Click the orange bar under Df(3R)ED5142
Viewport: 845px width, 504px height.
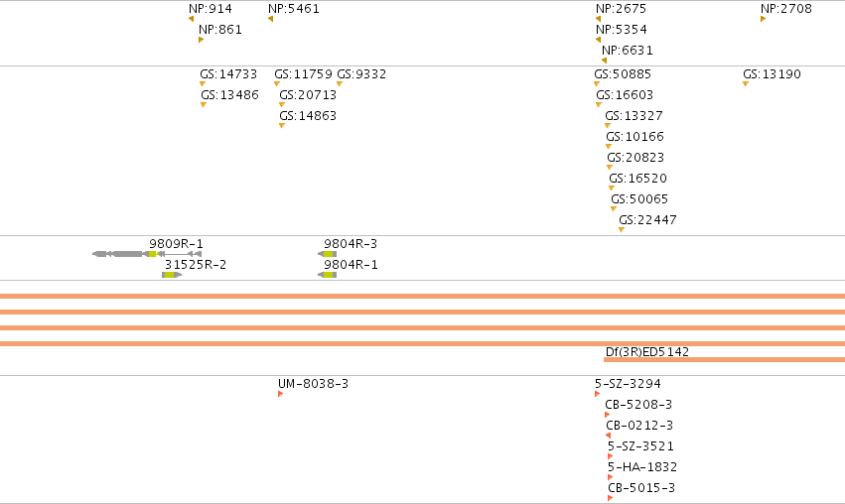point(724,360)
